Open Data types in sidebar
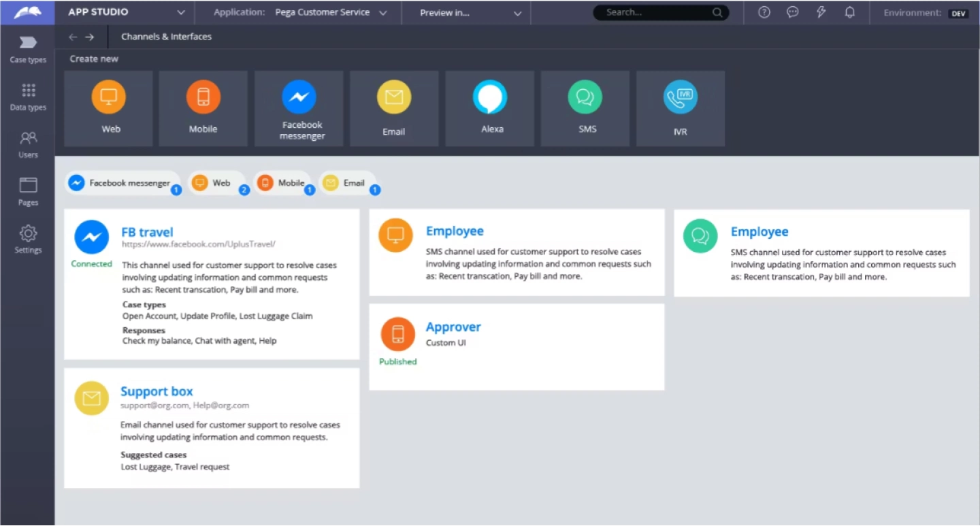Viewport: 980px width, 526px height. [28, 97]
